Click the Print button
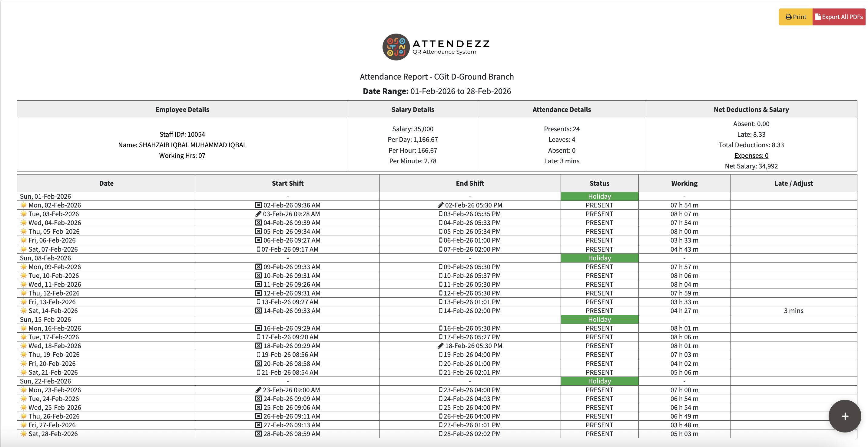This screenshot has height=447, width=868. (x=795, y=17)
